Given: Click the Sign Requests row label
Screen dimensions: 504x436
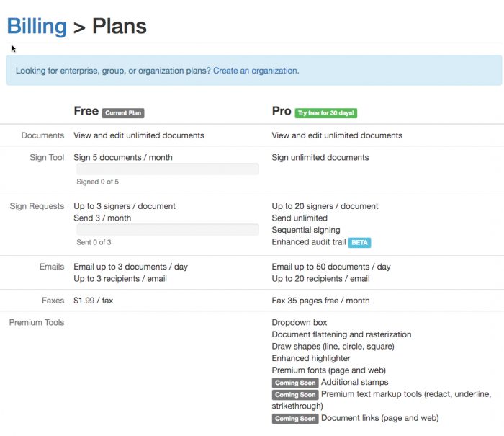Looking at the screenshot, I should [x=37, y=206].
